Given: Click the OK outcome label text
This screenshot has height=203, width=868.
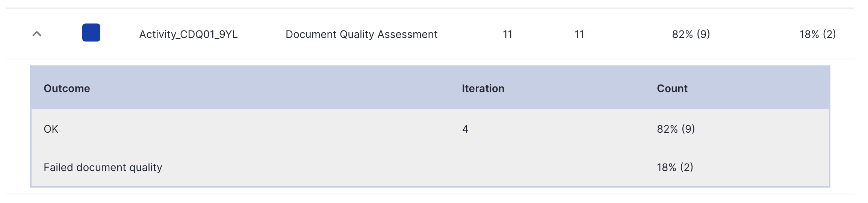Looking at the screenshot, I should click(51, 129).
